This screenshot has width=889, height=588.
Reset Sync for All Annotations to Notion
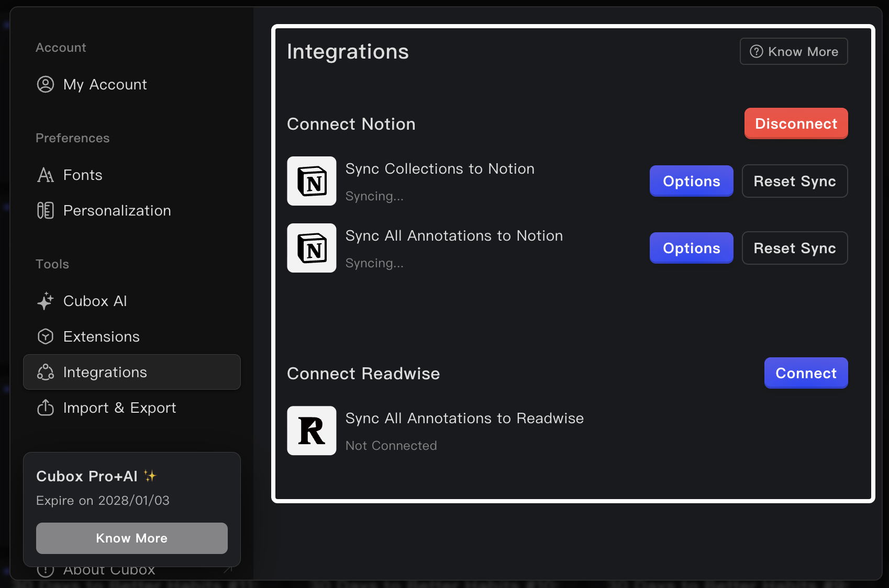[794, 248]
